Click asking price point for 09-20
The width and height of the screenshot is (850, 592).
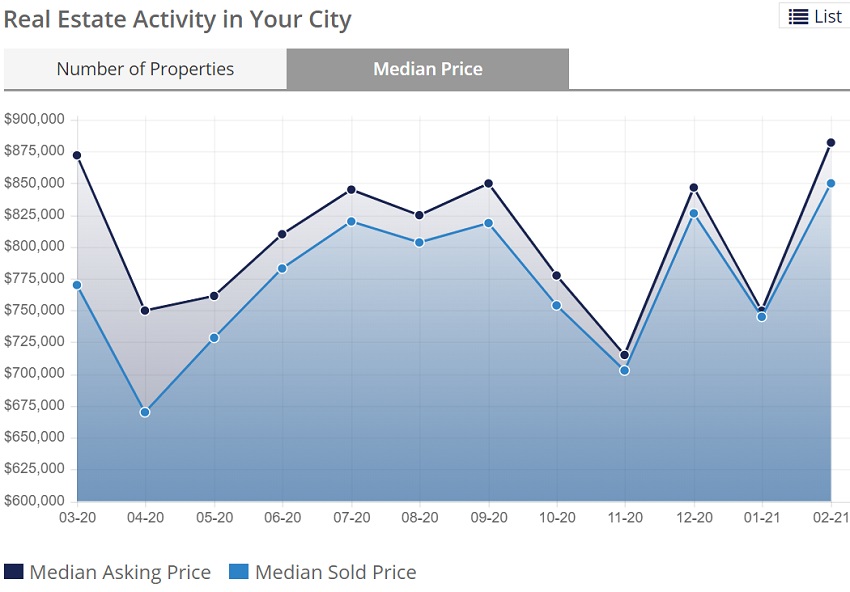[x=488, y=183]
